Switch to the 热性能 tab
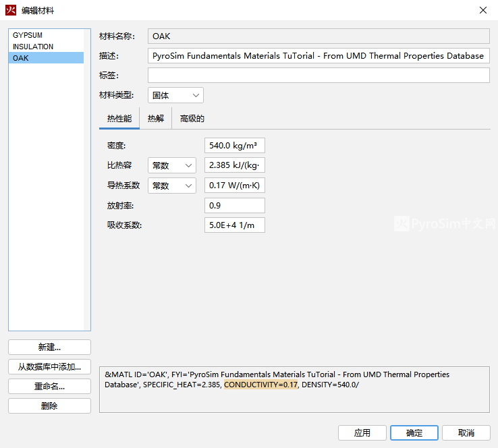This screenshot has width=498, height=448. coord(119,119)
